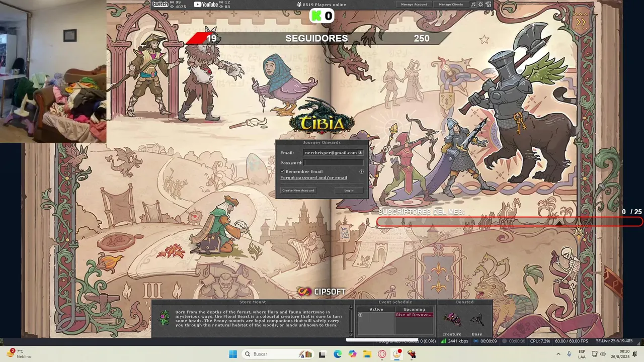This screenshot has width=644, height=362.
Task: Select the boosted Boss image
Action: point(477,319)
